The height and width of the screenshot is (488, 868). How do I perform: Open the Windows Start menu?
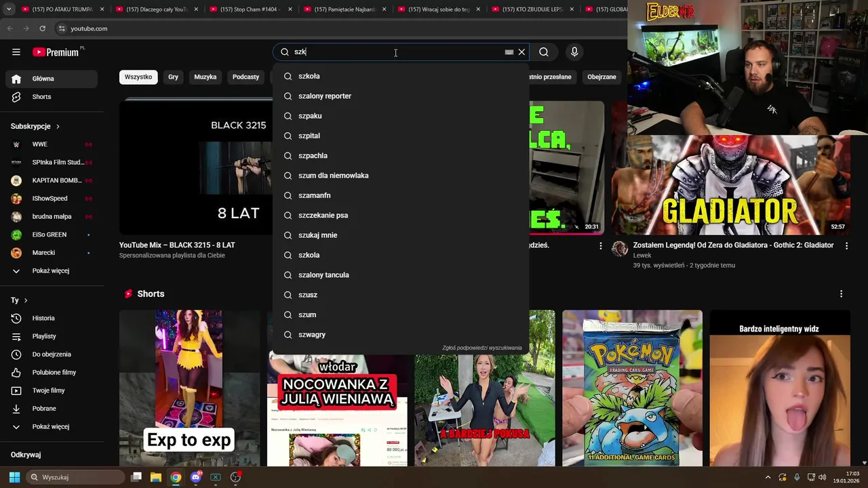[14, 477]
